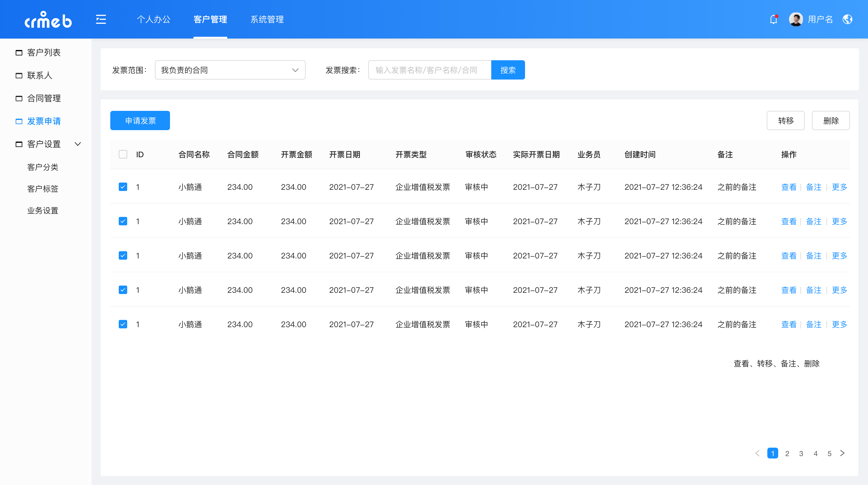The width and height of the screenshot is (868, 485).
Task: Open 联系人 in sidebar
Action: coord(40,75)
